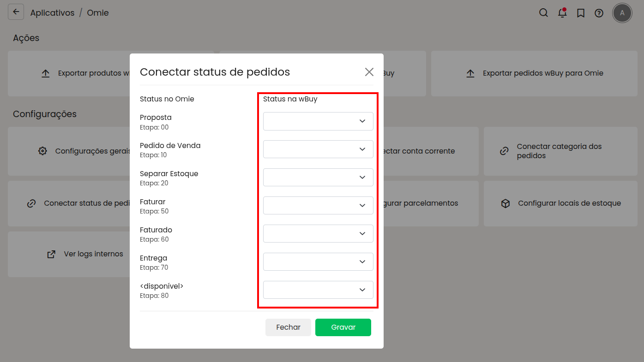This screenshot has height=362, width=644.
Task: Click the Fechar button
Action: coord(288,327)
